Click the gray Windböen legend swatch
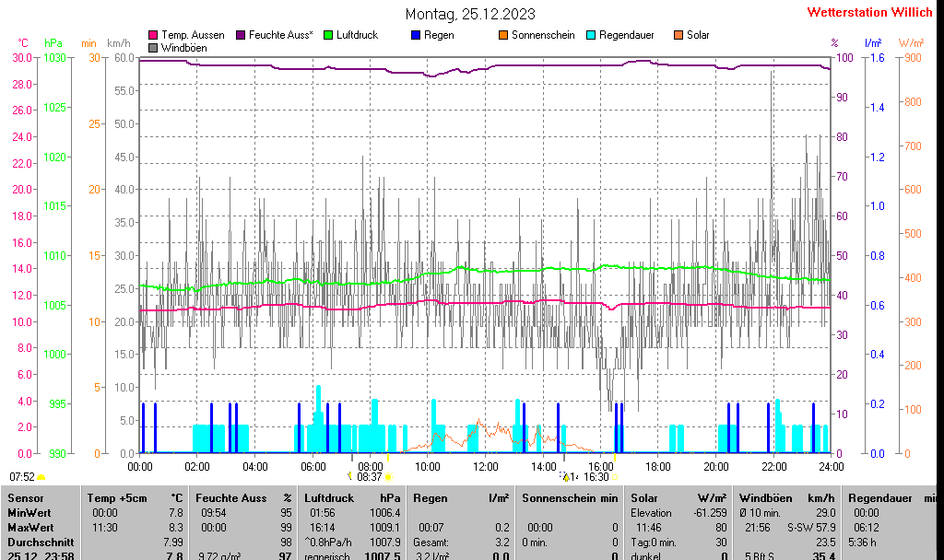 [x=154, y=48]
